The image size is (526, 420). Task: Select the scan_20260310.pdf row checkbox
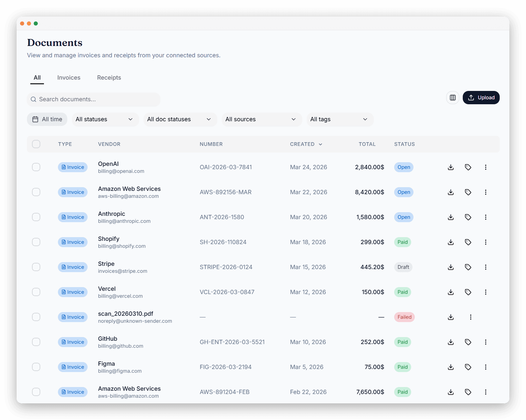pyautogui.click(x=36, y=317)
